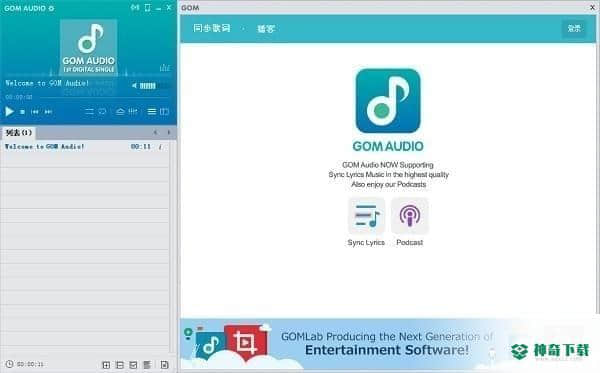
Task: Click the GOMLab Entertainment Software banner
Action: click(x=387, y=344)
